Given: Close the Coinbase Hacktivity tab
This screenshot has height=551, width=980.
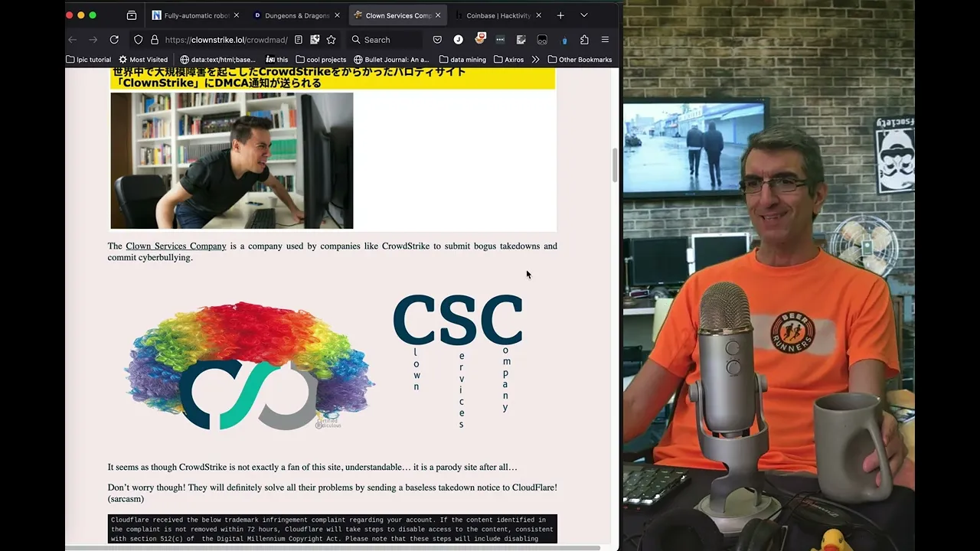Looking at the screenshot, I should (x=538, y=15).
